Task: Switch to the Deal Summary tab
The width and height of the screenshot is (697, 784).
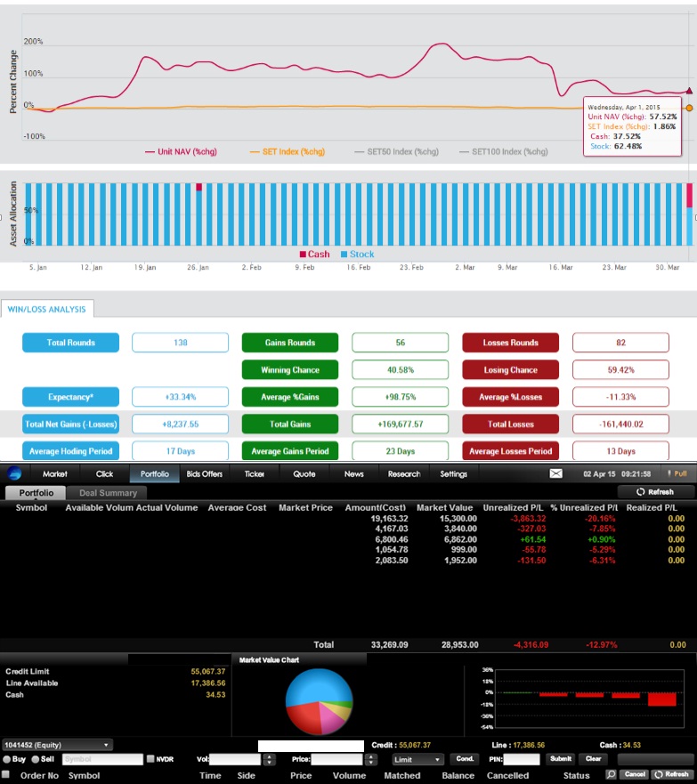Action: click(108, 493)
